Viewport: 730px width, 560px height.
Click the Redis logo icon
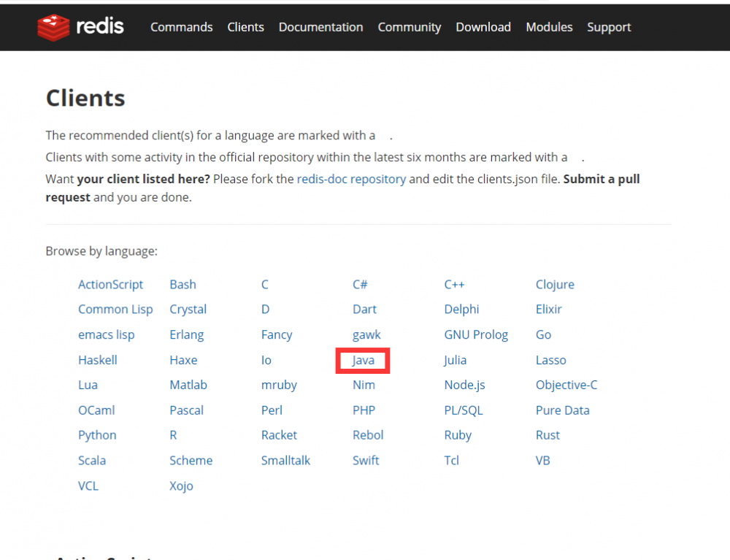tap(53, 28)
